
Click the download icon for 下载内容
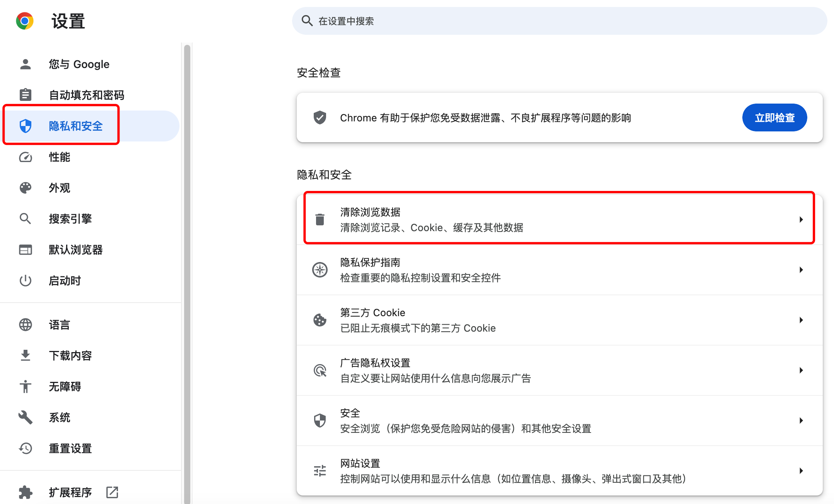[x=26, y=356]
